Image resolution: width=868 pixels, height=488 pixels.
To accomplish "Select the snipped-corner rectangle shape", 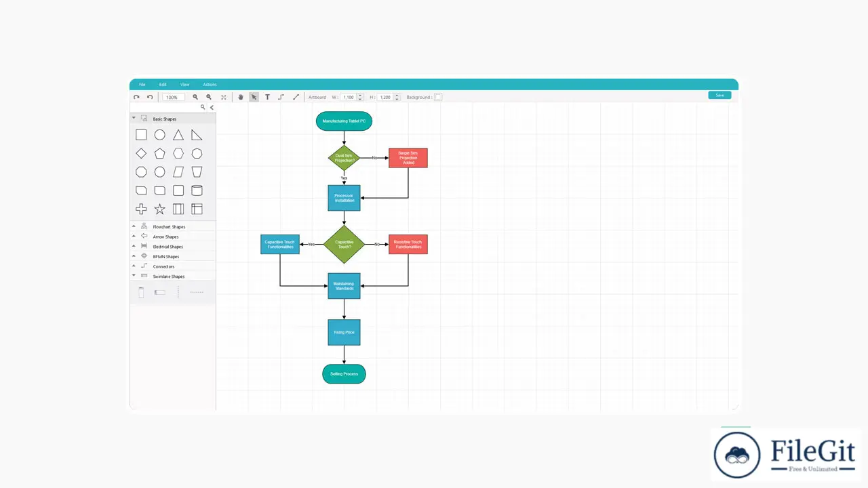I will click(x=141, y=190).
